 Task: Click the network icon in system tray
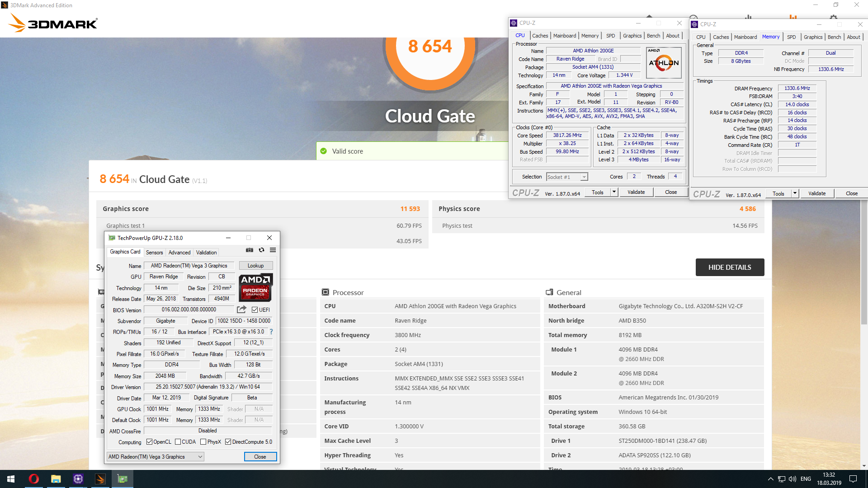[781, 479]
